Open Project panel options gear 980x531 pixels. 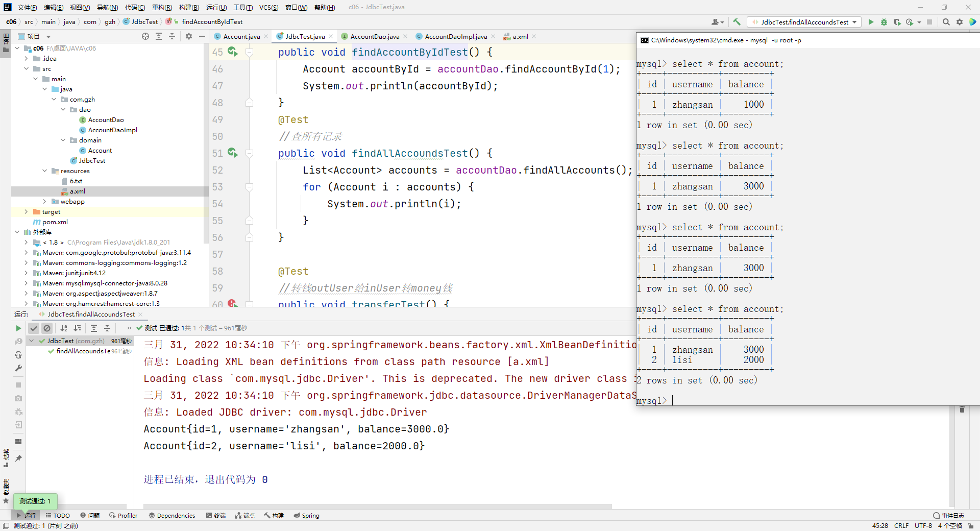[189, 36]
